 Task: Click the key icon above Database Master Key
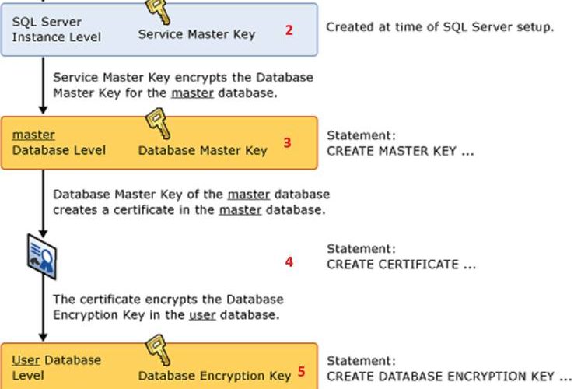(x=157, y=124)
